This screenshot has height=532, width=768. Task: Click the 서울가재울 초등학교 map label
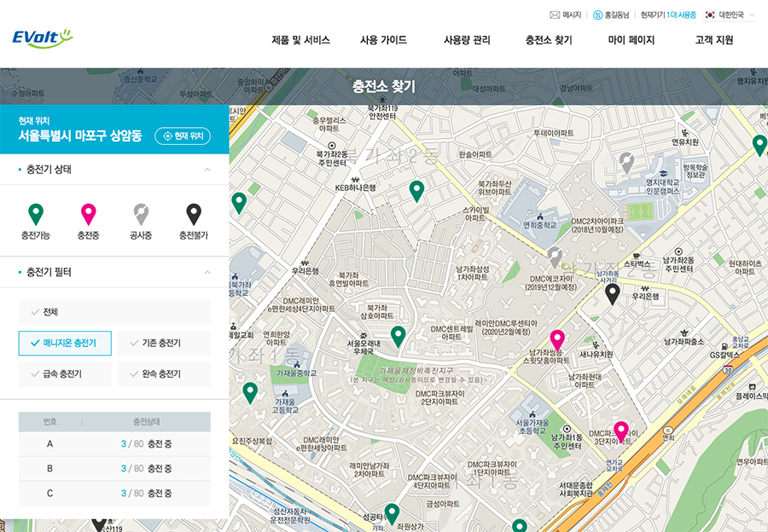(532, 426)
